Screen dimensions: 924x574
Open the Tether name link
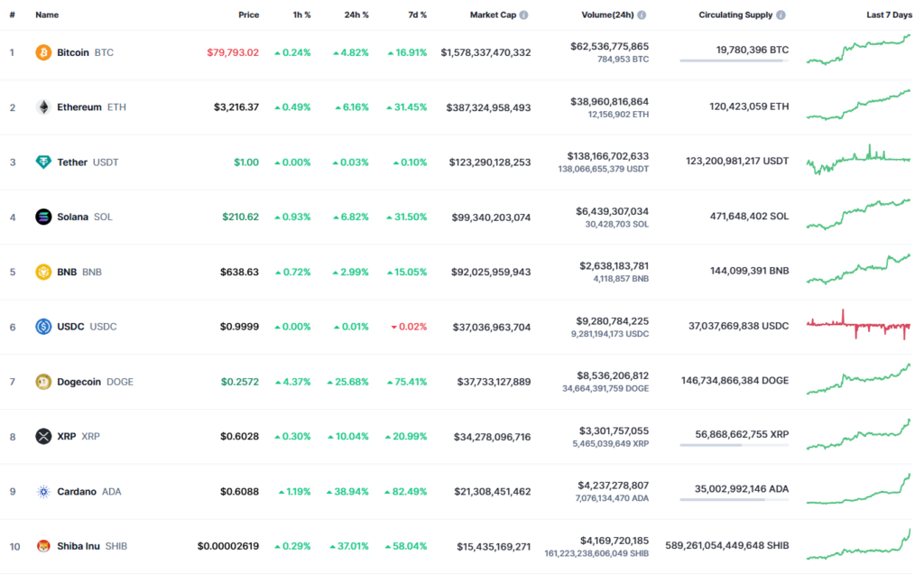[72, 162]
